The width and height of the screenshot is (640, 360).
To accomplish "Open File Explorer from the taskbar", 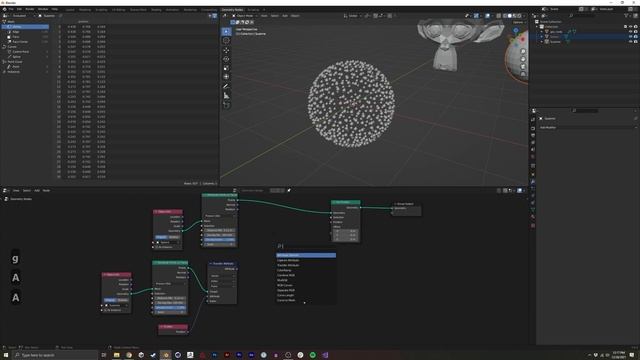I will 116,355.
